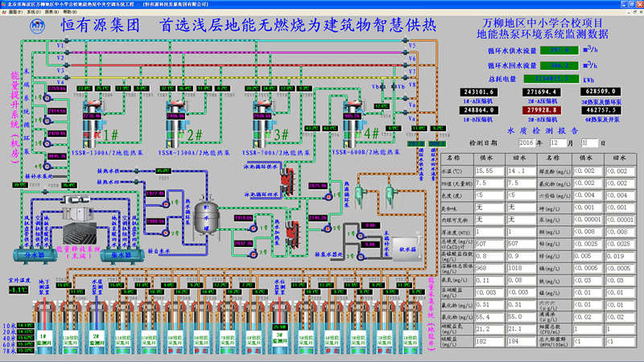Viewport: 644px width, 362px height.
Task: Click the year field showing 2016
Action: pyautogui.click(x=526, y=143)
